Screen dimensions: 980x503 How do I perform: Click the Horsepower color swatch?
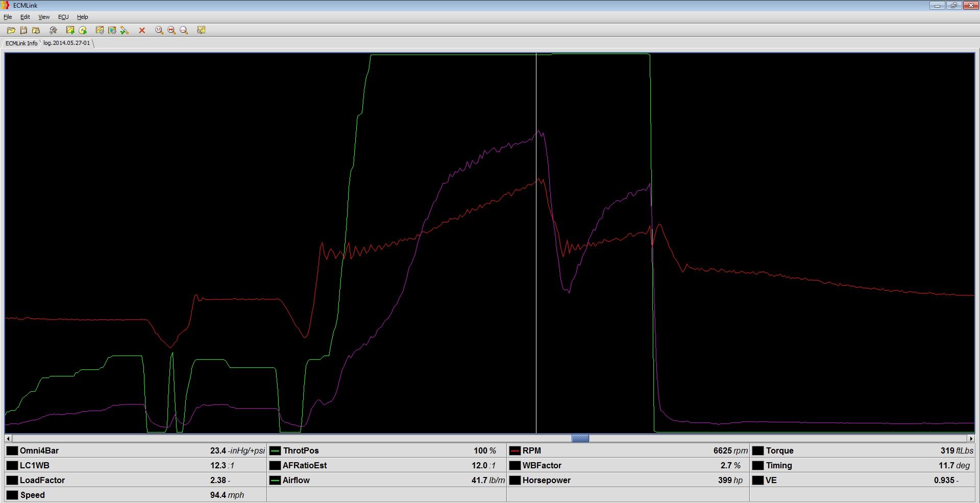(x=514, y=480)
